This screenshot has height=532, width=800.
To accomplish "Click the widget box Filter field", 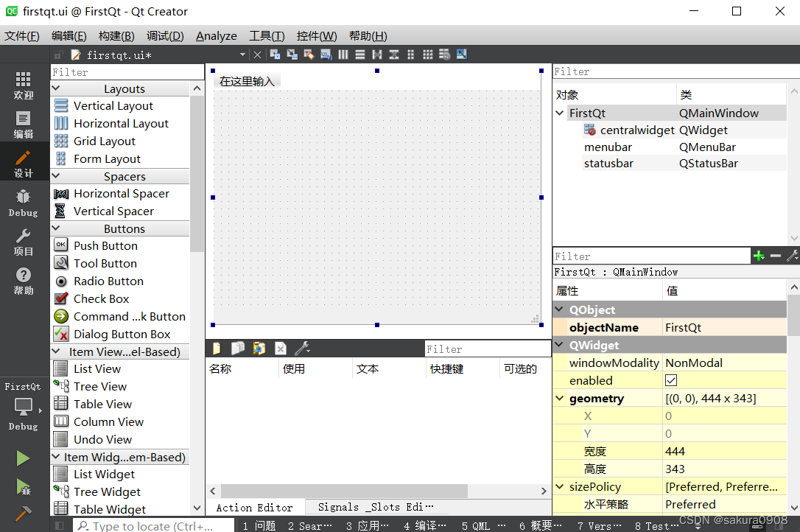I will click(x=127, y=72).
